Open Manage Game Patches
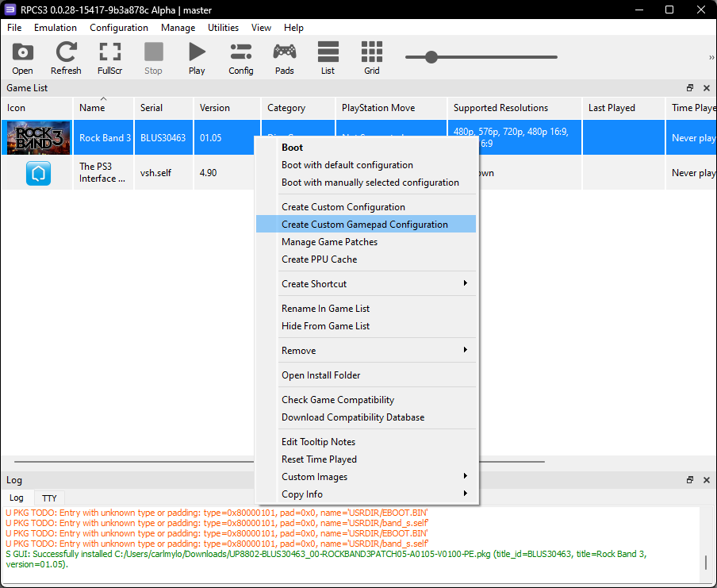The height and width of the screenshot is (588, 717). (366, 241)
